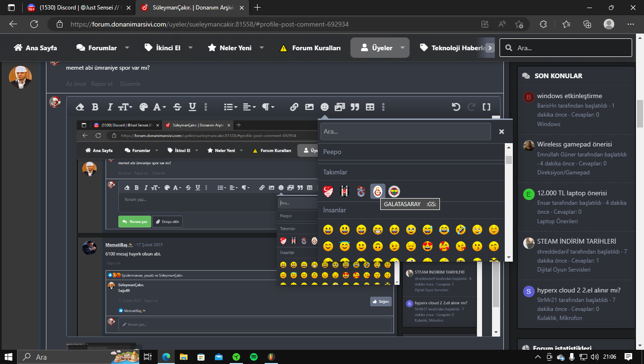
Task: Open the text alignment dropdown
Action: [249, 107]
